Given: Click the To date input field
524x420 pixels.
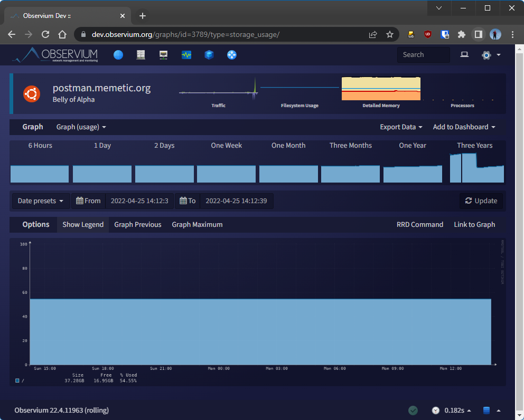Looking at the screenshot, I should [x=236, y=201].
